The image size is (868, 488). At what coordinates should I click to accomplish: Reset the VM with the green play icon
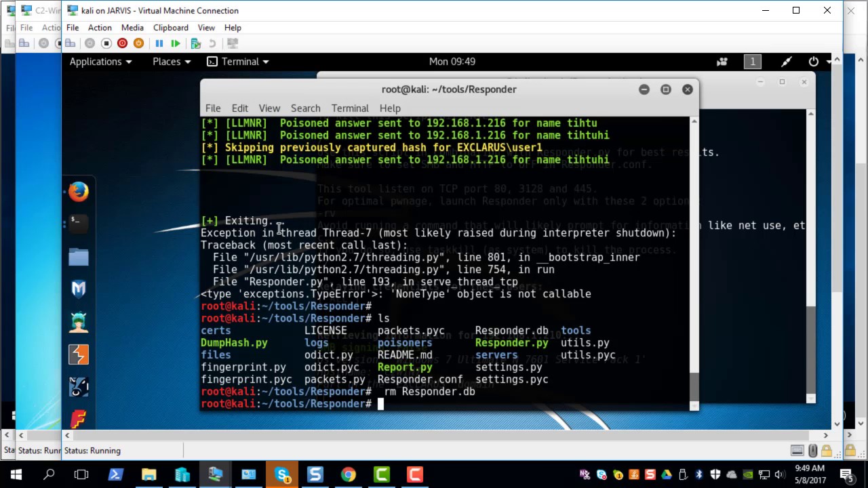pyautogui.click(x=176, y=43)
